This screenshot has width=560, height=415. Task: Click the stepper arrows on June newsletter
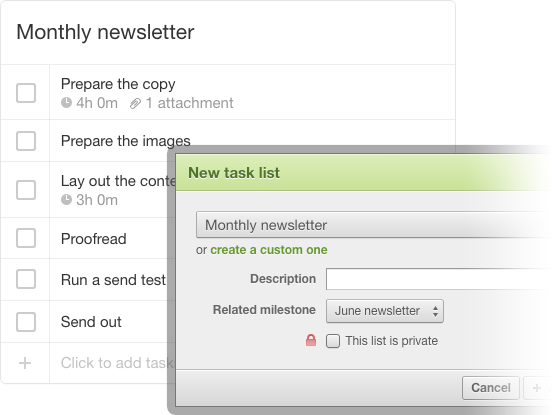[435, 311]
